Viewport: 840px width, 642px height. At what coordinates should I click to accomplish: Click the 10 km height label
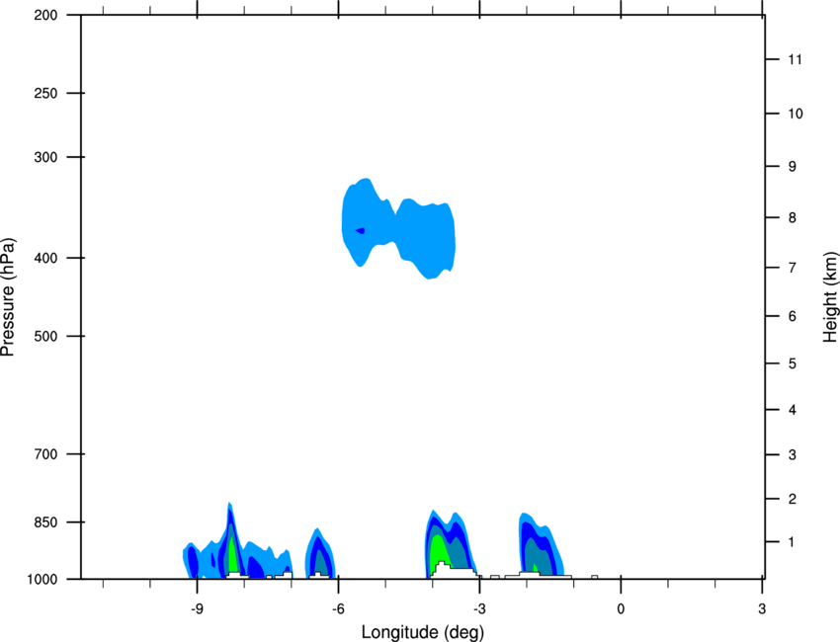pyautogui.click(x=795, y=114)
